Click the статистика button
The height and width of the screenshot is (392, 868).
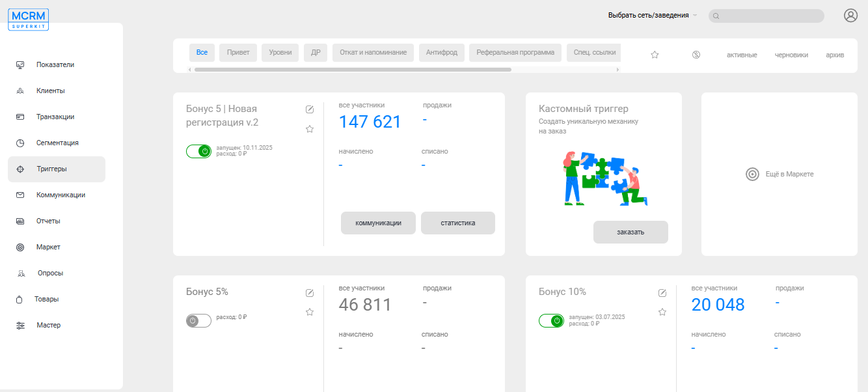(x=458, y=223)
